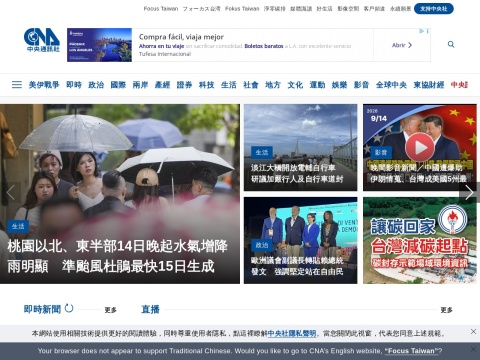Open the 全球中央 menu item

click(391, 85)
